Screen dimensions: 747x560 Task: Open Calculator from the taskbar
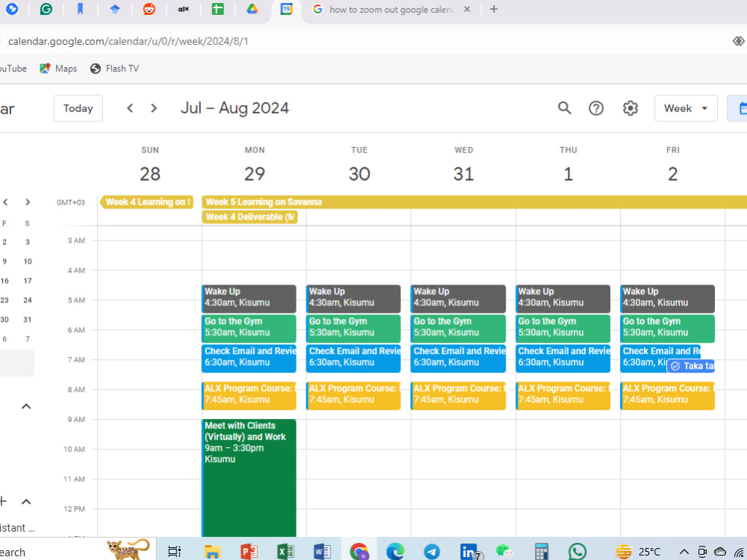point(541,552)
